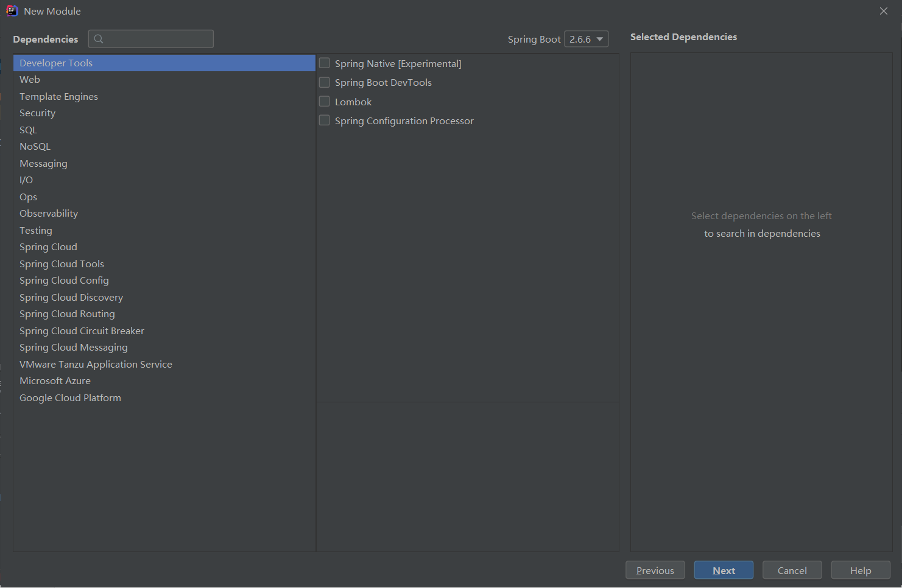
Task: Open VMware Tanzu Application Service category
Action: point(164,364)
